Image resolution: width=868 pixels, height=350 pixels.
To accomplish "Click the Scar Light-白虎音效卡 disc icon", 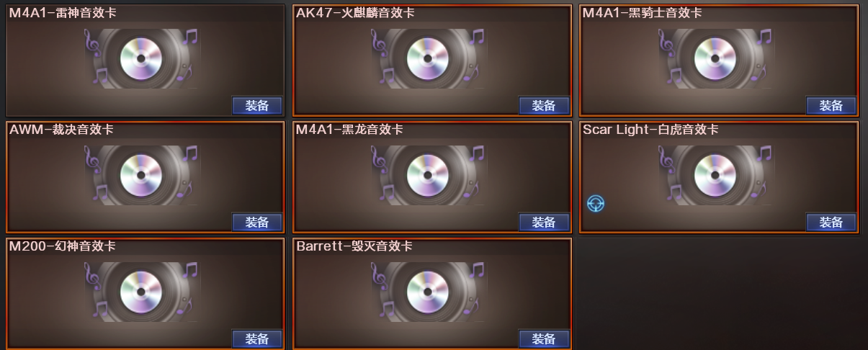I will (x=715, y=175).
